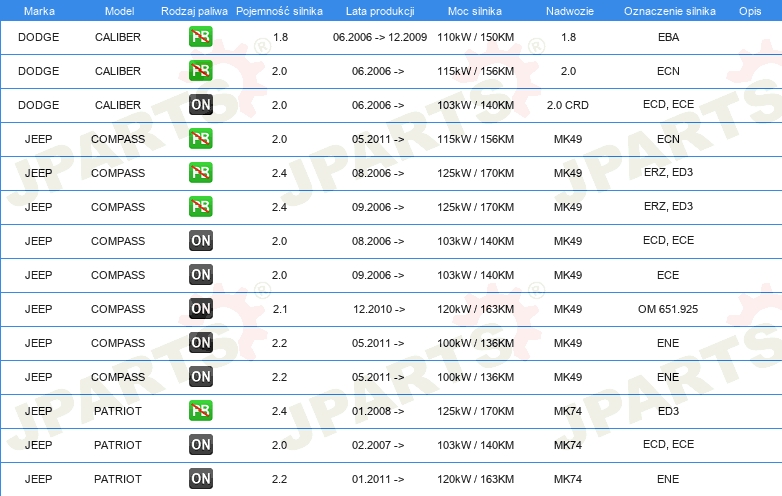Select the ON diesel icon for Compass 2.0 from 09.2006
The width and height of the screenshot is (782, 496).
click(200, 275)
